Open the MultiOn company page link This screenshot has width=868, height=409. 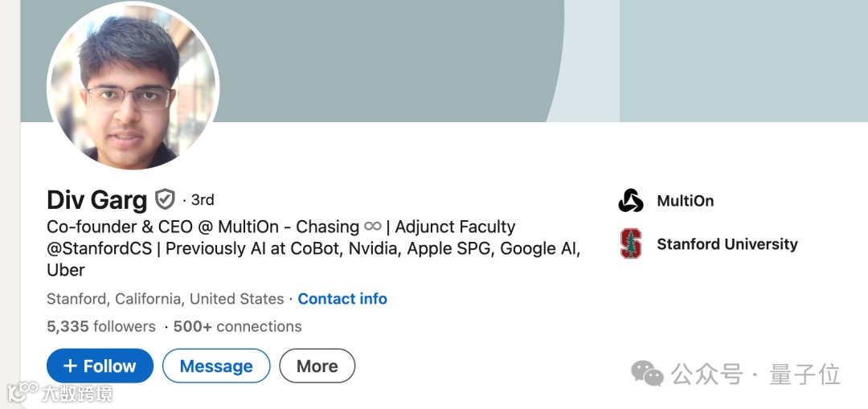(686, 200)
